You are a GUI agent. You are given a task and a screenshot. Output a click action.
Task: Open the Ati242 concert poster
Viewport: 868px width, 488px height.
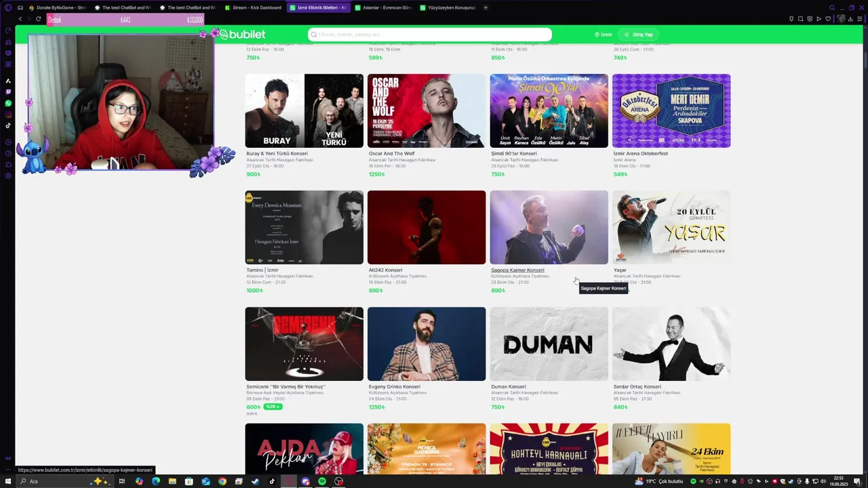coord(427,227)
